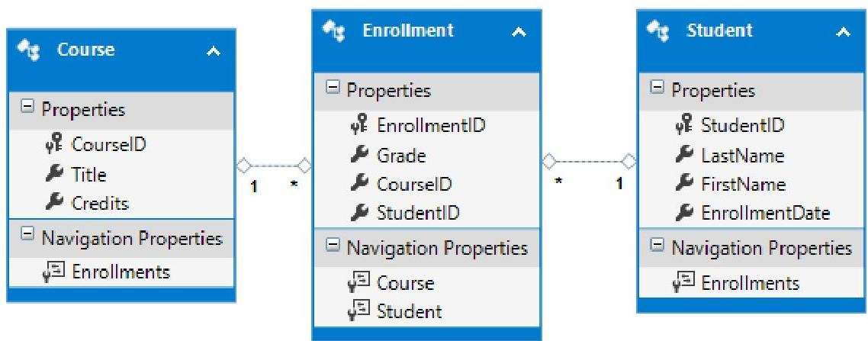The height and width of the screenshot is (341, 868).
Task: Select the Title property in Course
Action: tap(89, 173)
